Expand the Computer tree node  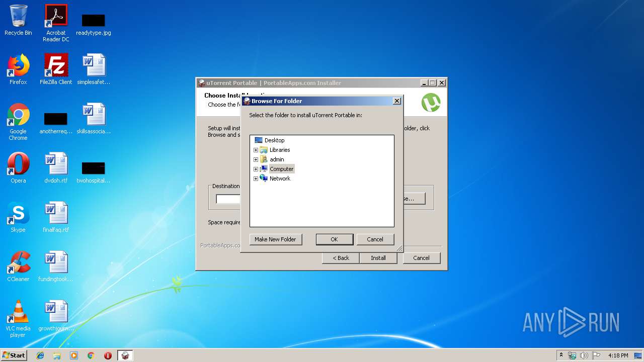click(x=256, y=169)
